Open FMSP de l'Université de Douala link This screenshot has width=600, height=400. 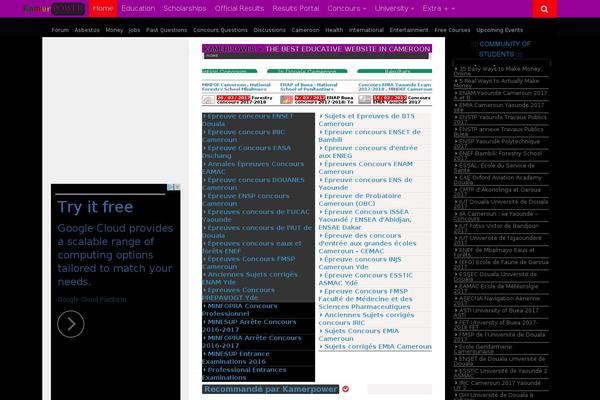(499, 337)
